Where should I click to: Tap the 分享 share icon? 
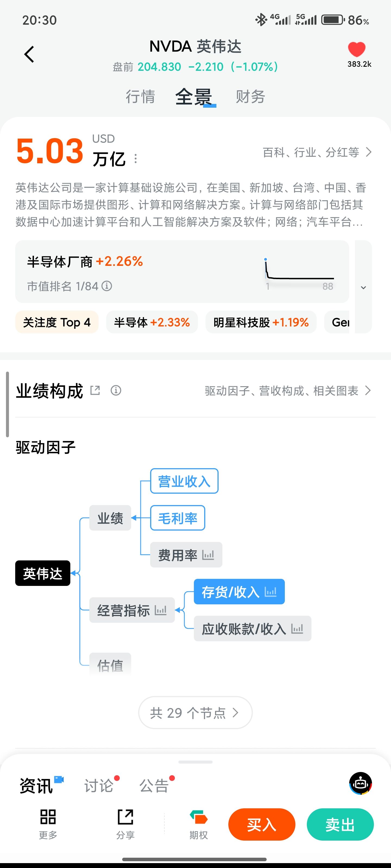click(125, 817)
